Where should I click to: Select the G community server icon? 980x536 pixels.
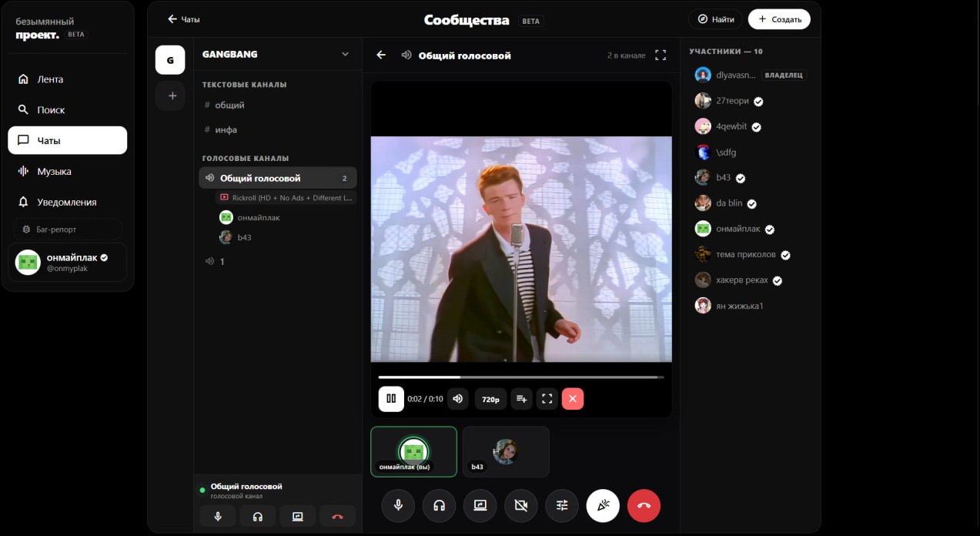170,60
